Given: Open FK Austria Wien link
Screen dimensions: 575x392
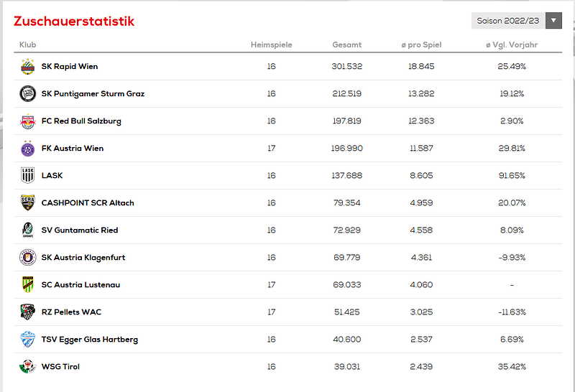Looking at the screenshot, I should (73, 149).
